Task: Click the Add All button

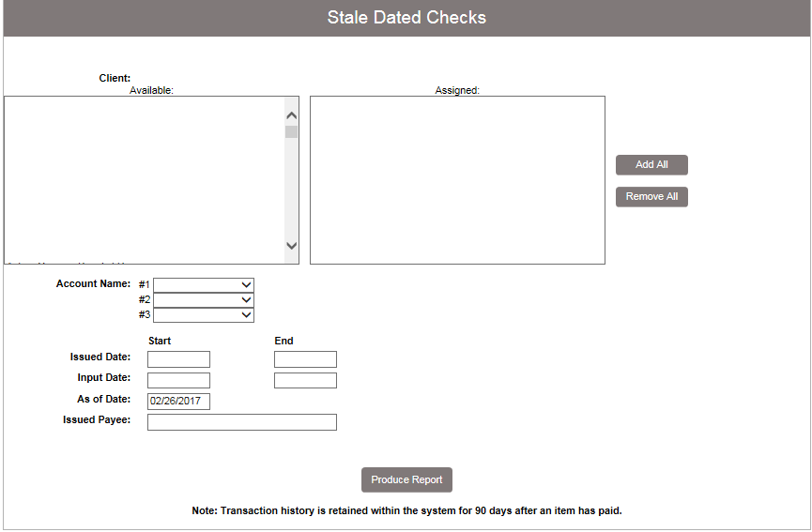Action: (x=651, y=164)
